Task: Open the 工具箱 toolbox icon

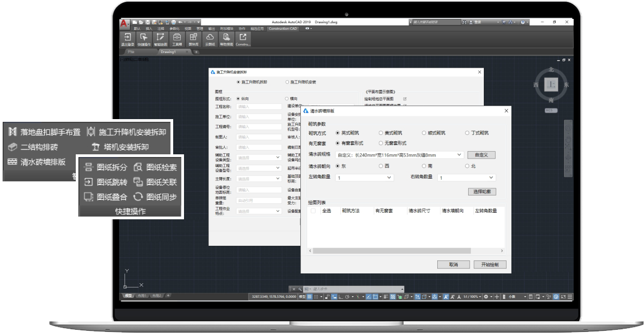Action: coord(177,38)
